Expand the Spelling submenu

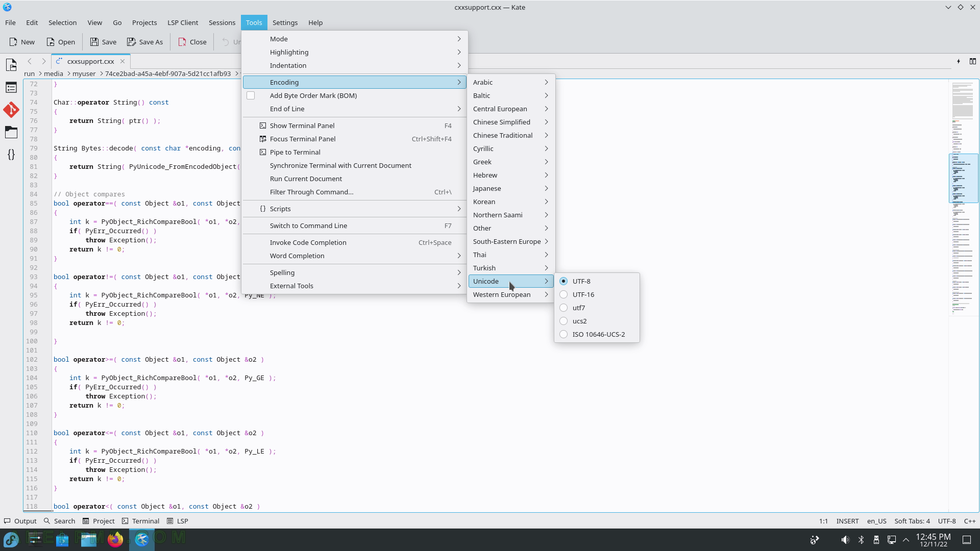coord(355,272)
